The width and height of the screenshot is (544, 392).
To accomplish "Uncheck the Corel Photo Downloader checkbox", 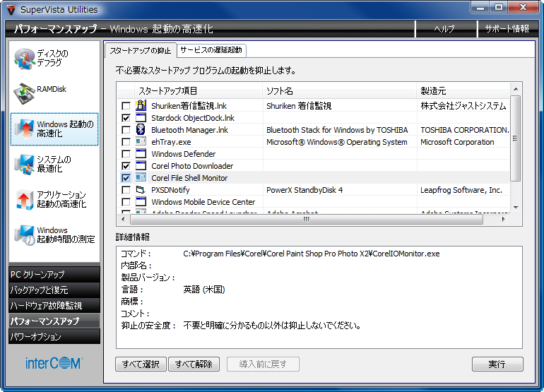I will (126, 166).
